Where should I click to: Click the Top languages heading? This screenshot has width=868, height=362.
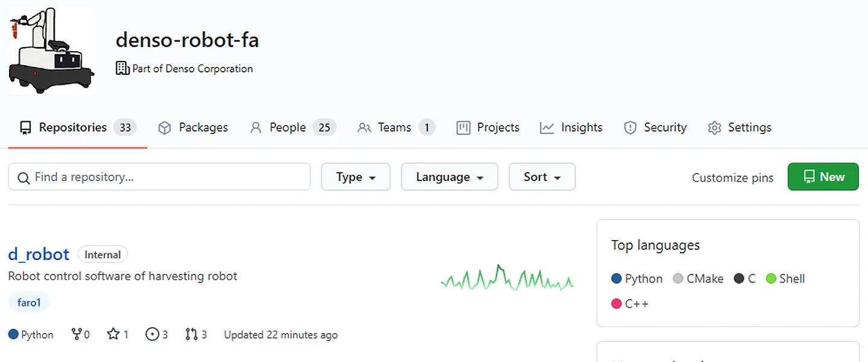(655, 245)
